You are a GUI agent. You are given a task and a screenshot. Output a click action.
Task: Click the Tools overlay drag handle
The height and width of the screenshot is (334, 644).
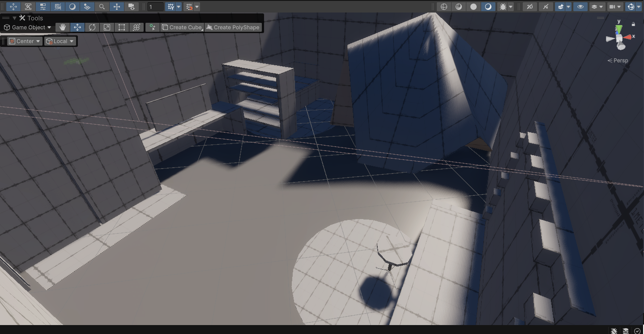point(6,18)
